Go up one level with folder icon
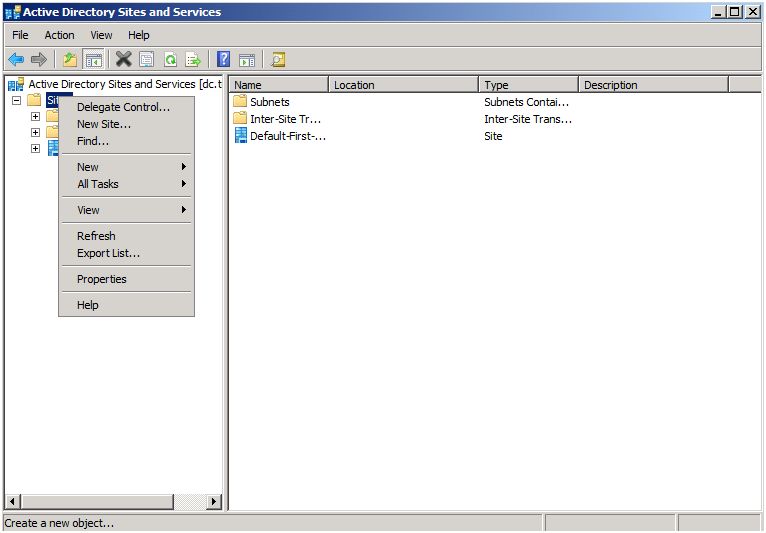The width and height of the screenshot is (766, 533). [x=70, y=60]
